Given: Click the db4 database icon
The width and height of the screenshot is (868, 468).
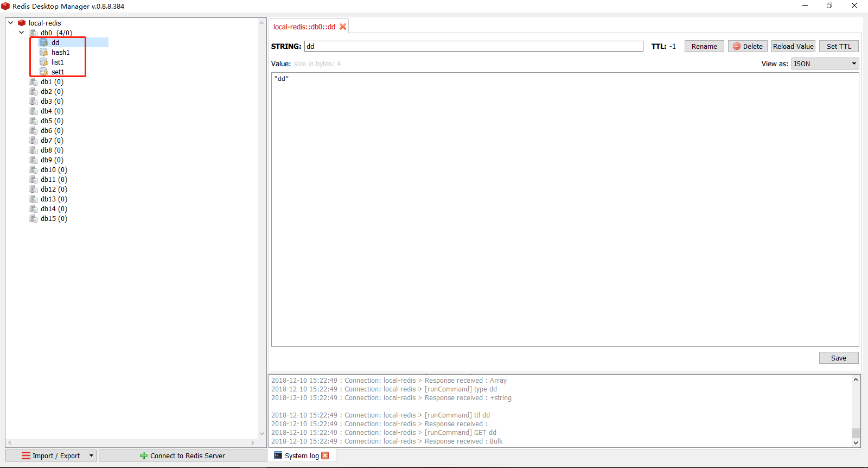Looking at the screenshot, I should (33, 111).
